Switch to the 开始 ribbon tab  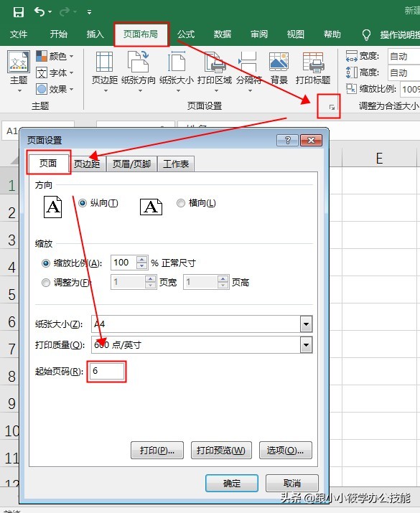click(59, 34)
